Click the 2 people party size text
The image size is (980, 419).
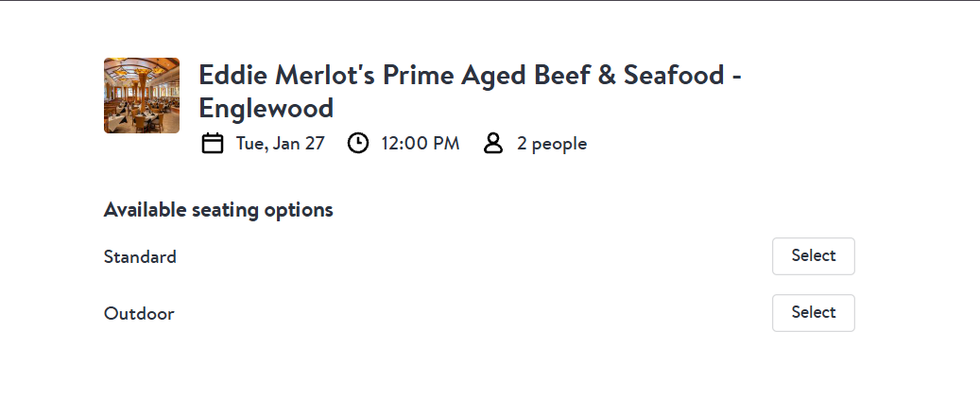click(x=552, y=144)
